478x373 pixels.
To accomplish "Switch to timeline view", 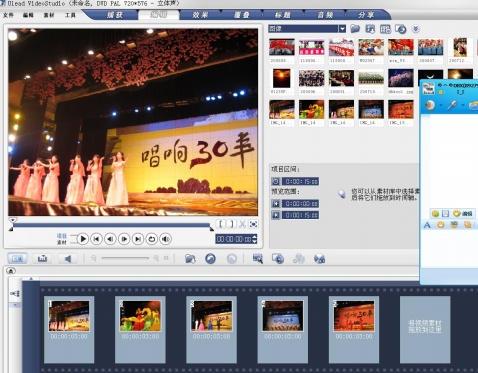I will [x=42, y=258].
